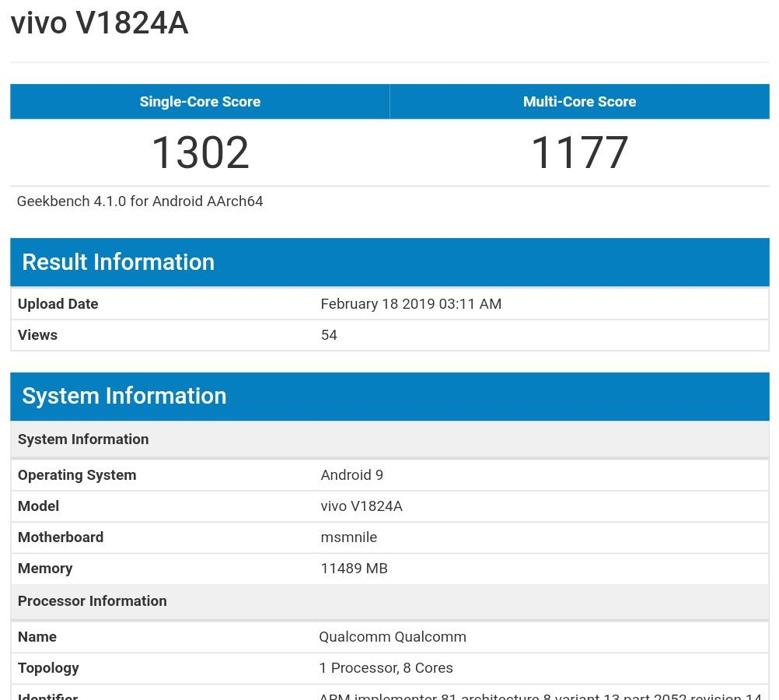Select upload date 'February 18 2019 03:11 AM'
Screen dimensions: 779x700
click(410, 304)
